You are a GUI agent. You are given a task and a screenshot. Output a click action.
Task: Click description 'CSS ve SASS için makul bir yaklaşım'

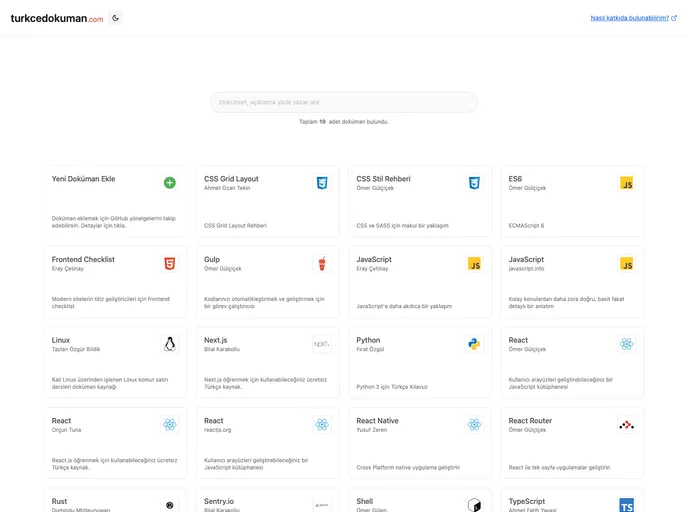(x=402, y=226)
